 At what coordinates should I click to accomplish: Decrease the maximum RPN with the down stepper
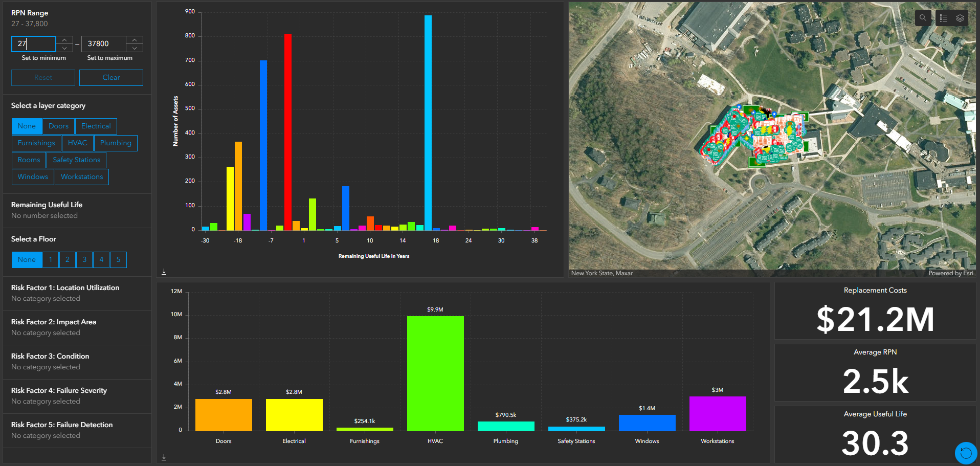tap(134, 48)
